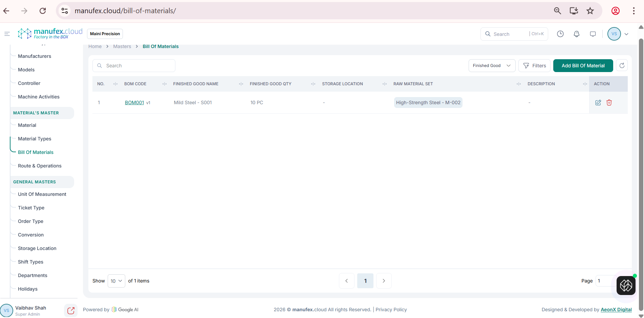Expand the VS user profile menu
Image resolution: width=644 pixels, height=318 pixels.
click(x=618, y=34)
